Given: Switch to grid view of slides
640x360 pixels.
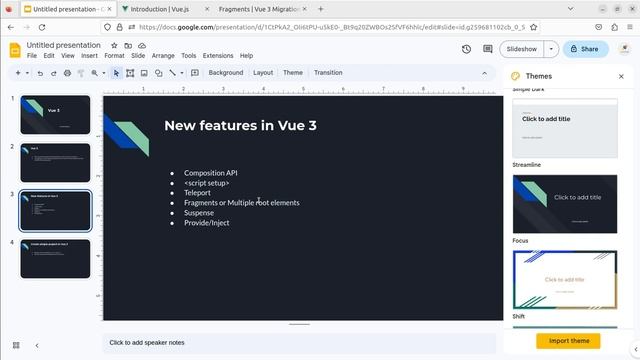Looking at the screenshot, I should click(x=16, y=345).
